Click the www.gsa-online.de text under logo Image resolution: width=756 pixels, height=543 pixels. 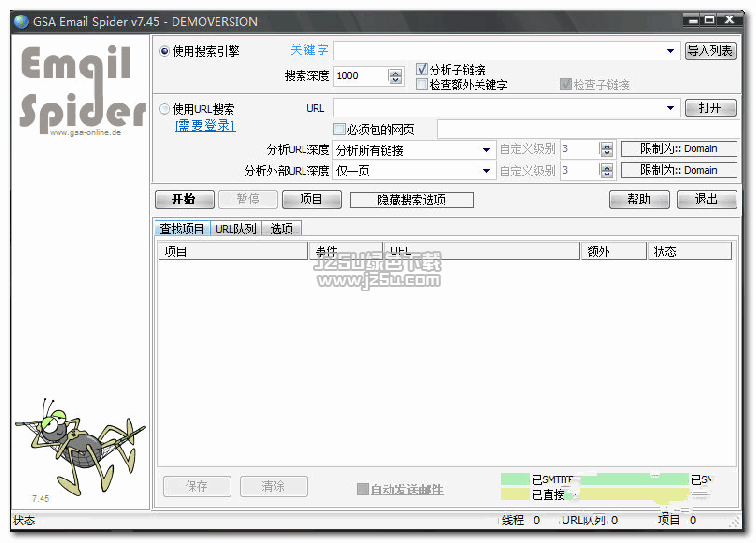coord(85,132)
